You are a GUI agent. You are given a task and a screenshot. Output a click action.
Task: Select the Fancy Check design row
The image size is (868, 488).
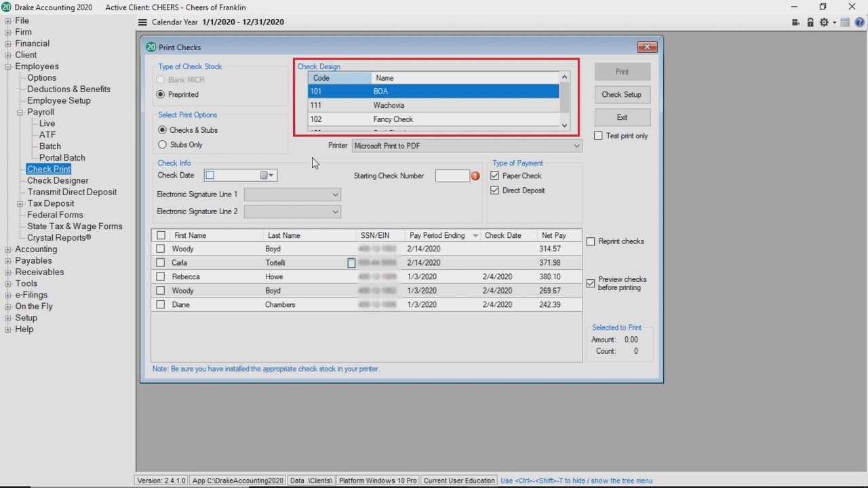(x=433, y=119)
